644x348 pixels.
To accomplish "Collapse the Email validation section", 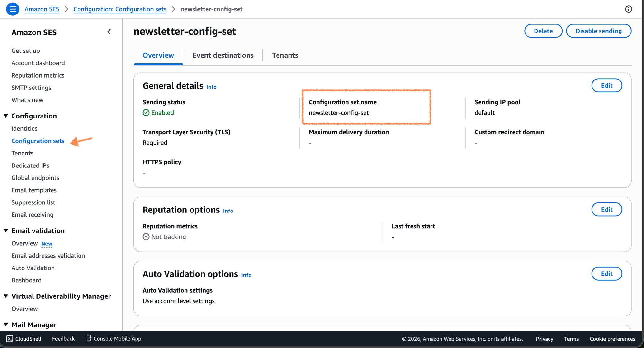I will click(6, 230).
